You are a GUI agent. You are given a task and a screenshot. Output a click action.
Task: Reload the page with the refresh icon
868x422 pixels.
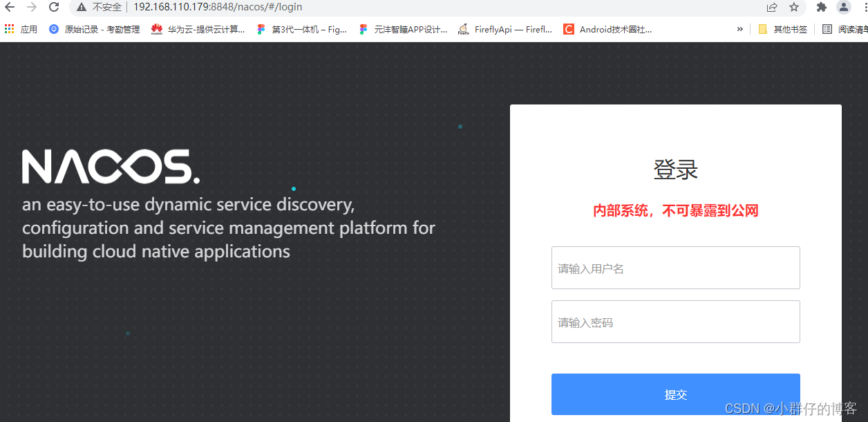click(x=54, y=7)
